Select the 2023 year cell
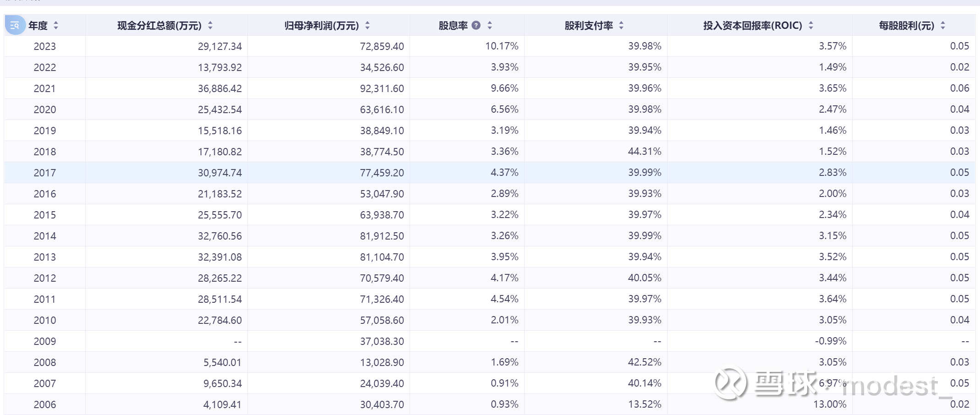The width and height of the screenshot is (980, 415). (x=44, y=46)
